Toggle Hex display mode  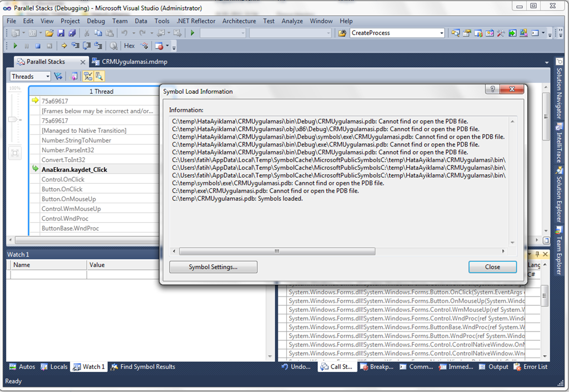coord(129,46)
